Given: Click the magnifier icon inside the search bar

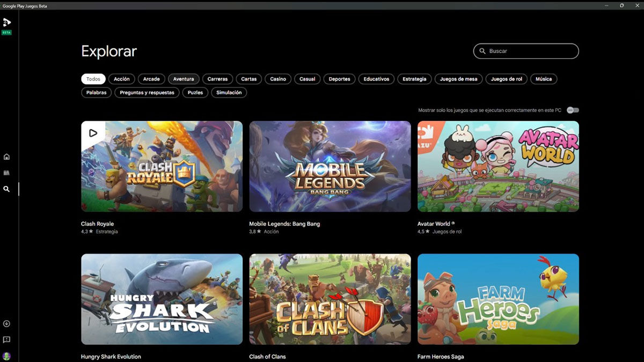Looking at the screenshot, I should (482, 51).
